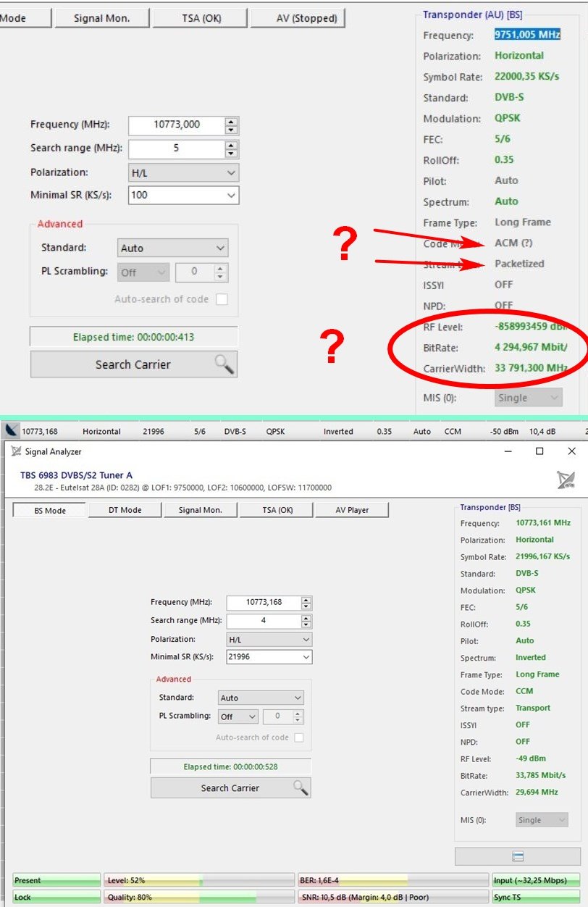This screenshot has height=907, width=588.
Task: Click the satellite dish icon beside TBS 6983 header
Action: (565, 480)
